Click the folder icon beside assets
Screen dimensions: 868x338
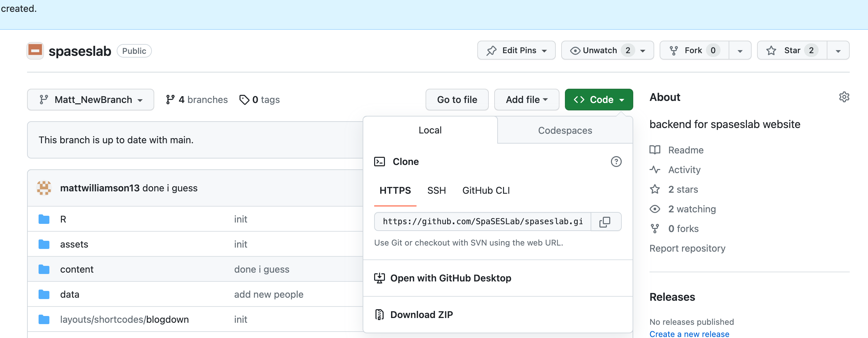coord(44,244)
